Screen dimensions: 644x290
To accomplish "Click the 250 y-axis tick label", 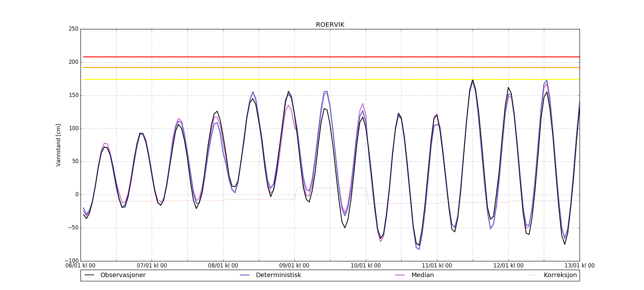I will [x=73, y=29].
